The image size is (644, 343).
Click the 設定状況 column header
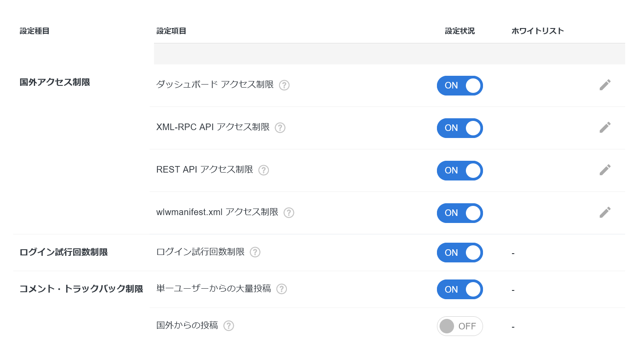[x=460, y=31]
